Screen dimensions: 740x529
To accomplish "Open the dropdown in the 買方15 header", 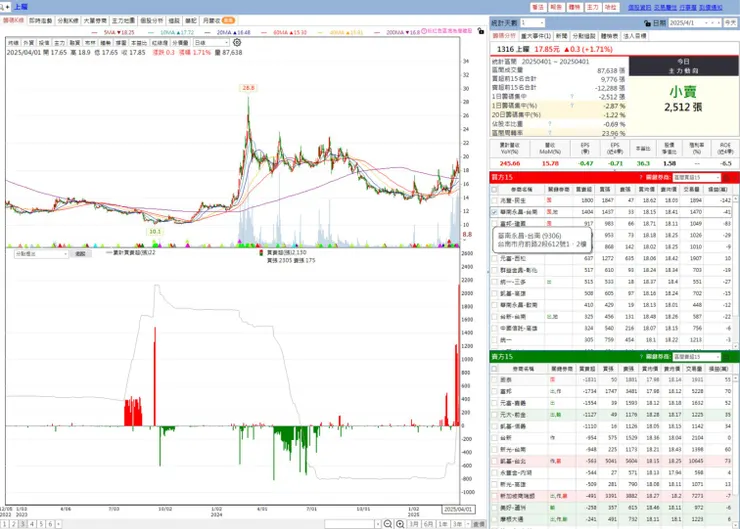I will pos(697,177).
